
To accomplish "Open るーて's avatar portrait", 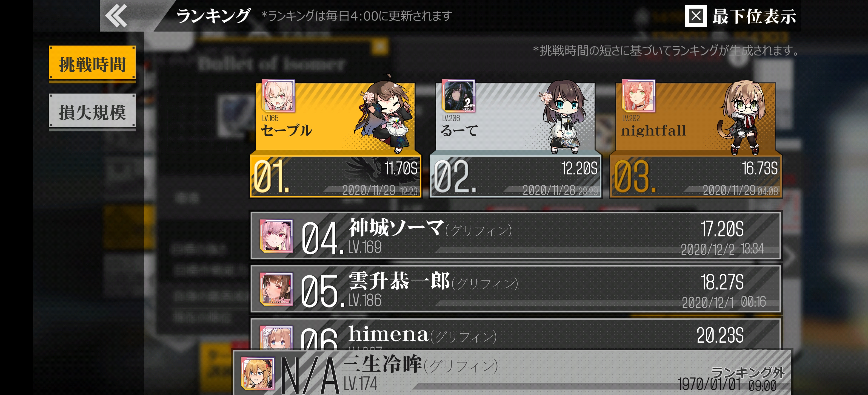I will point(458,96).
